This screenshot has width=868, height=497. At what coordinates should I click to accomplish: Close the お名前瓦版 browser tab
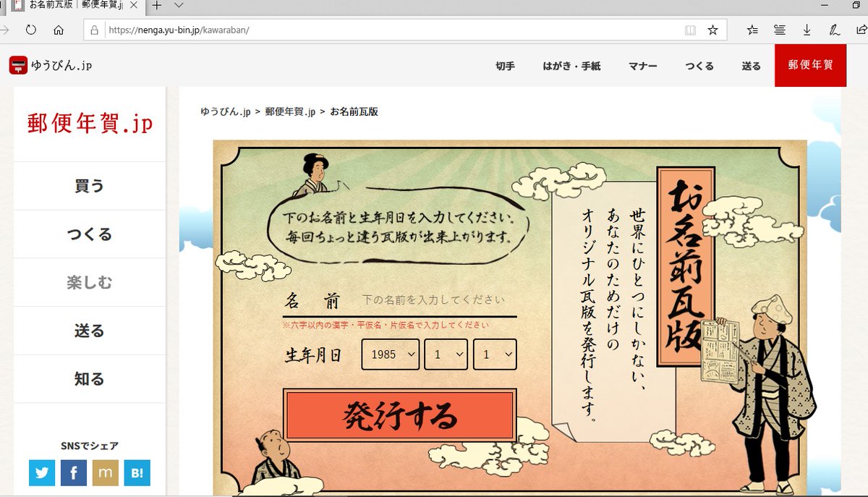point(133,6)
